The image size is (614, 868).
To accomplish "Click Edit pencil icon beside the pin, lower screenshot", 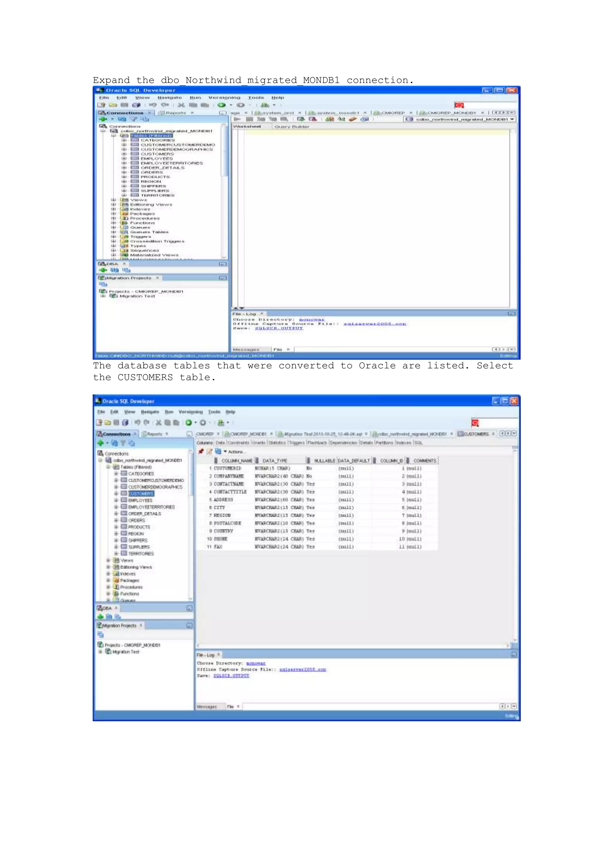I will [210, 451].
